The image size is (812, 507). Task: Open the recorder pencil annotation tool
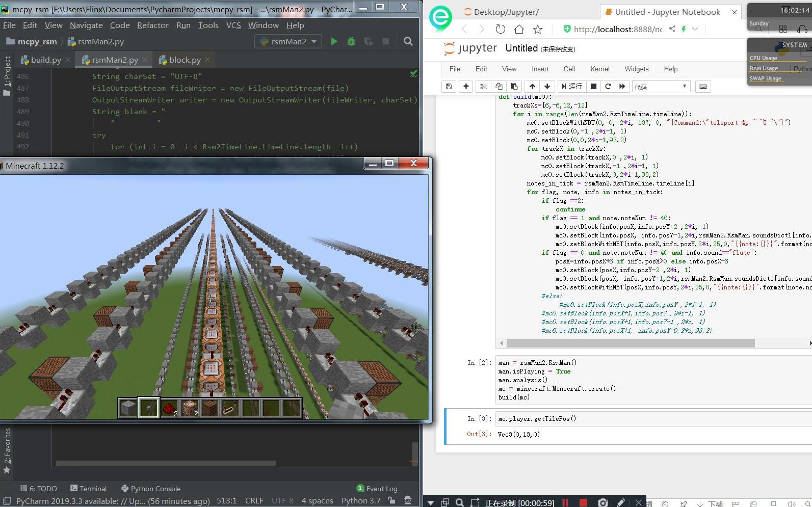621,502
